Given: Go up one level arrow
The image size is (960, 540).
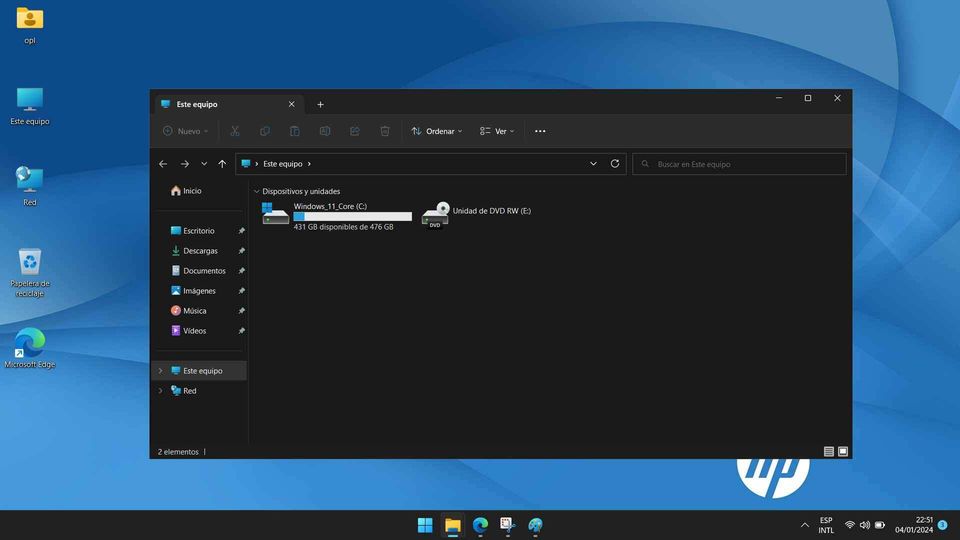Looking at the screenshot, I should (222, 164).
